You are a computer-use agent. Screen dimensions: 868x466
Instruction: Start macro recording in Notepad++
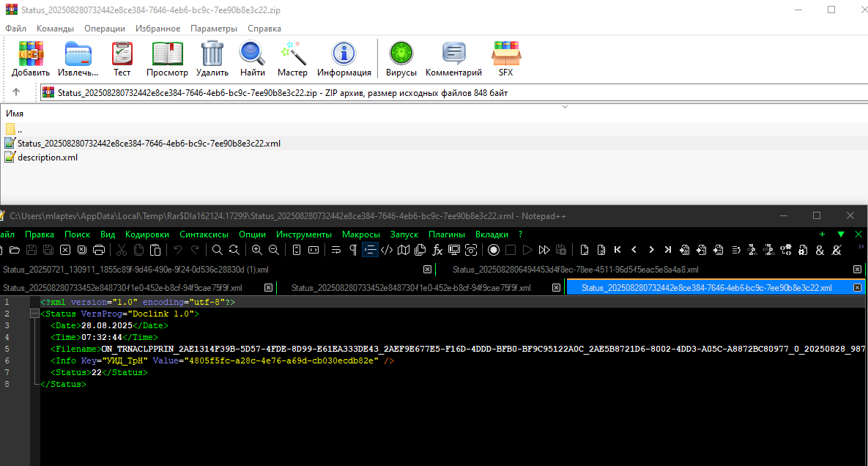(494, 250)
